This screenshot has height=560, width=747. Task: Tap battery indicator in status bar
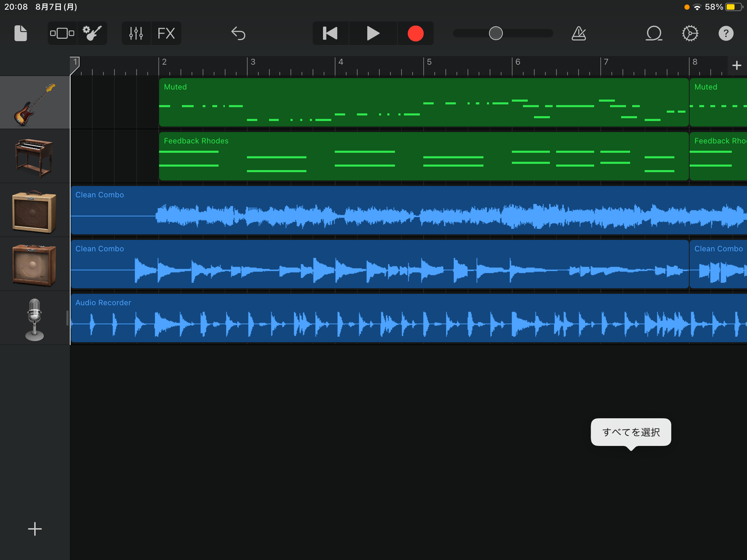point(734,7)
